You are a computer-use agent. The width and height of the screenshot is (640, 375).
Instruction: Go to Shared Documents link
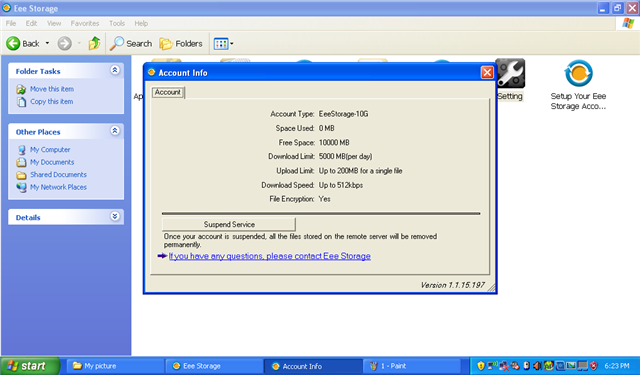[x=58, y=175]
